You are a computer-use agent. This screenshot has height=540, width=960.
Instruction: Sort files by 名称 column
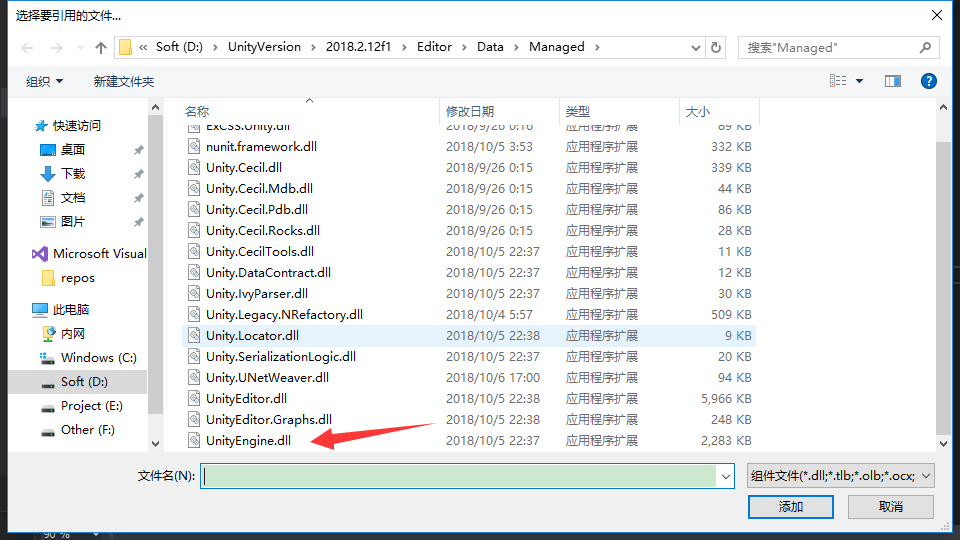point(197,111)
